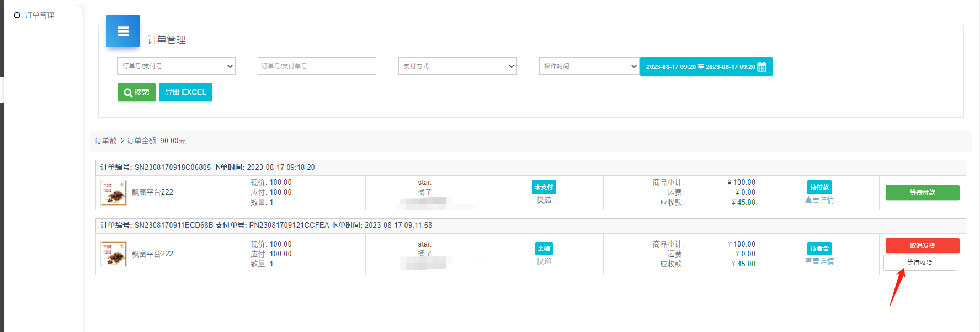The height and width of the screenshot is (332, 980).
Task: Open 查看详情 for the 待收货 order
Action: pos(819,261)
